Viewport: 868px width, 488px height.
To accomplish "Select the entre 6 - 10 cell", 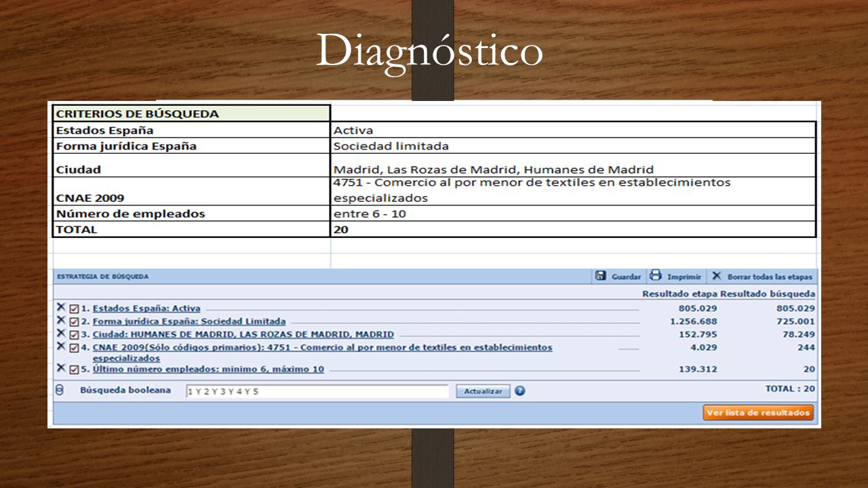I will point(573,213).
